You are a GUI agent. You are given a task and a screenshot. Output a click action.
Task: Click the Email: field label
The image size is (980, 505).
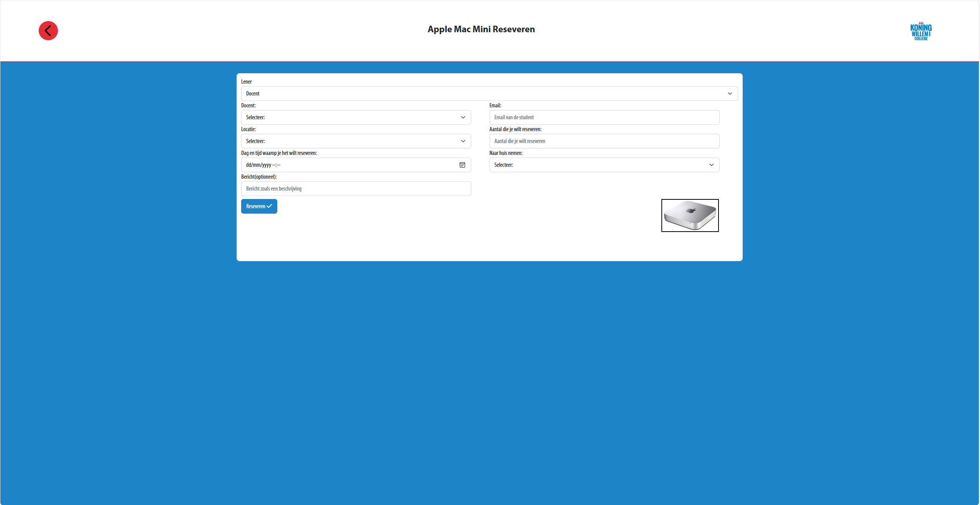click(x=495, y=105)
